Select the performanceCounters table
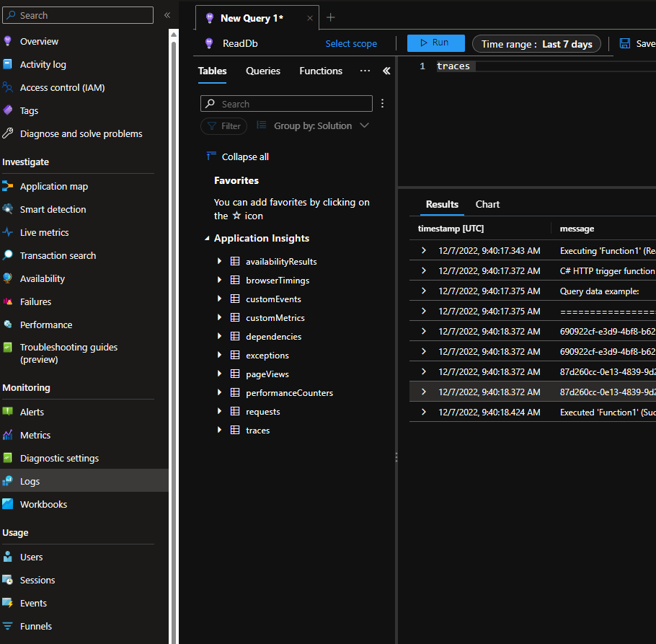Viewport: 656px width, 644px height. point(290,392)
